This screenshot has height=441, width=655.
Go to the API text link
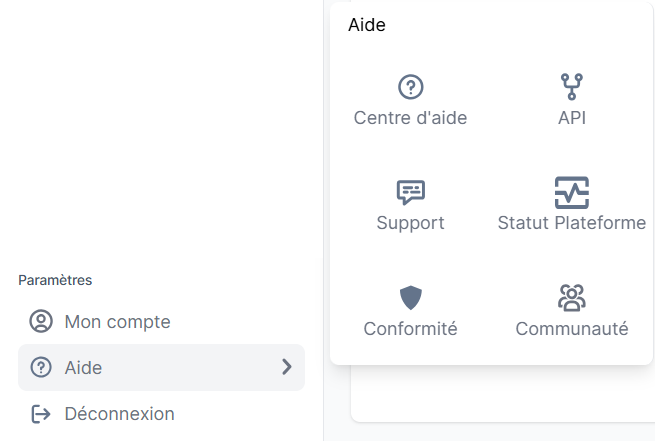pyautogui.click(x=572, y=118)
